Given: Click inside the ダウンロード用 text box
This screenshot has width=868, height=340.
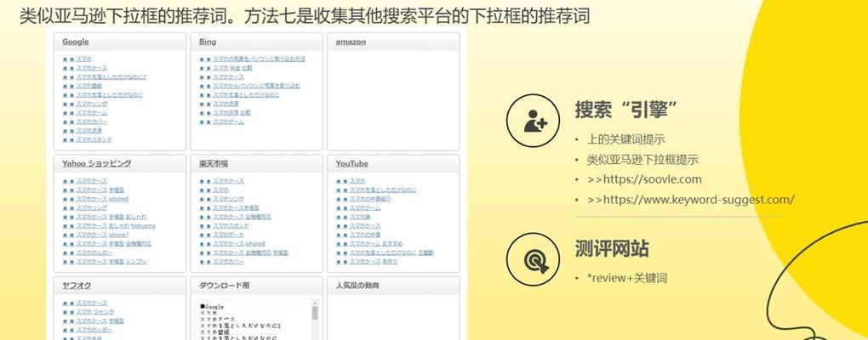Looking at the screenshot, I should click(x=254, y=320).
